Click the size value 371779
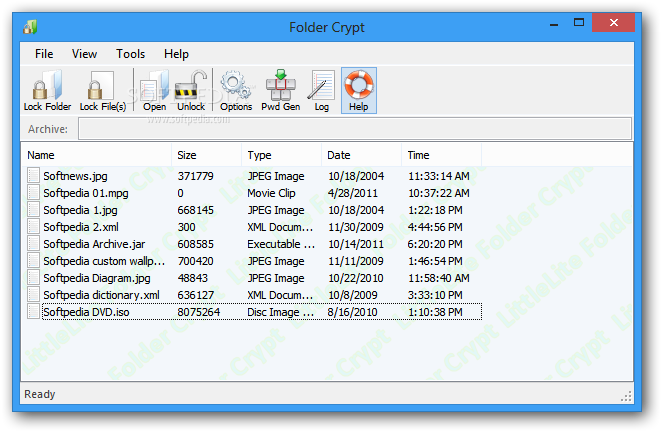 pyautogui.click(x=195, y=176)
